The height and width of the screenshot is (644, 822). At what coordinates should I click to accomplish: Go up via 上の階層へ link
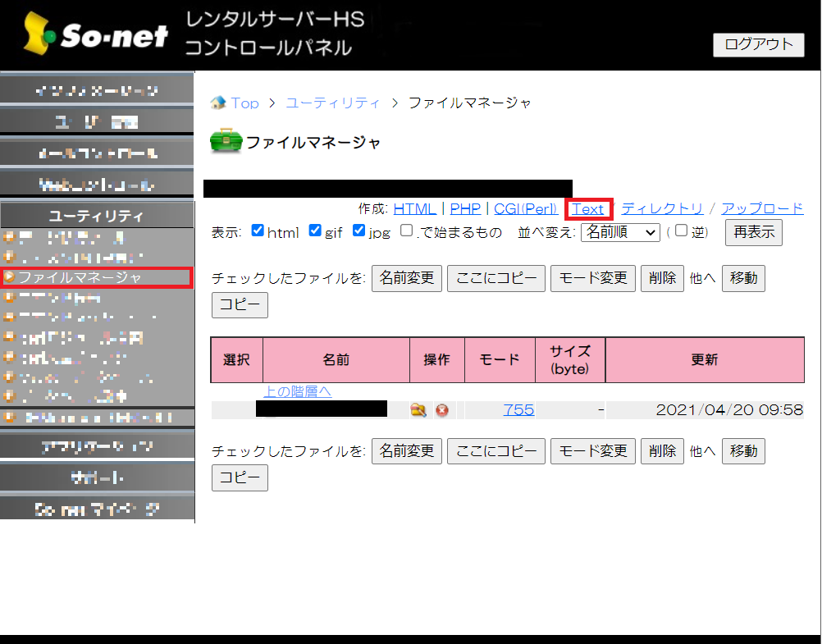pos(297,391)
